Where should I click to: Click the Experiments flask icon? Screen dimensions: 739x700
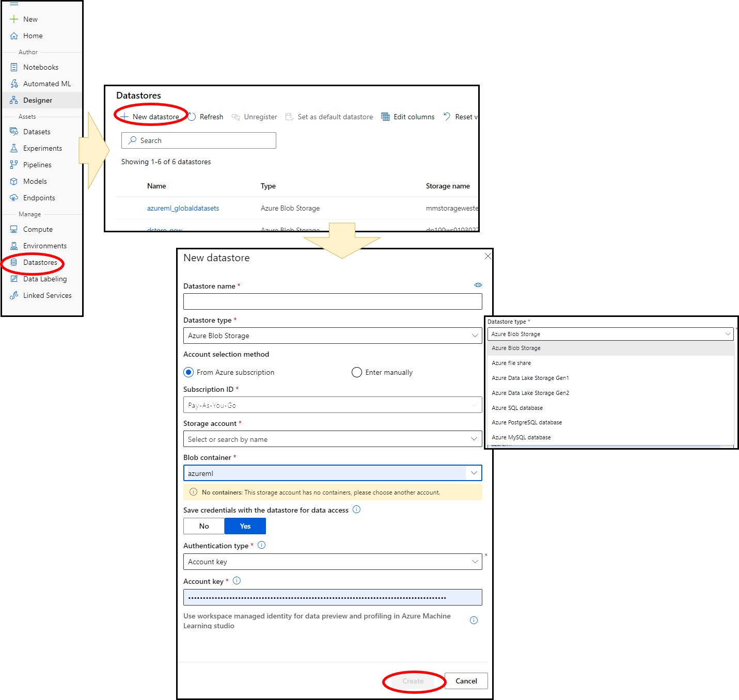14,148
